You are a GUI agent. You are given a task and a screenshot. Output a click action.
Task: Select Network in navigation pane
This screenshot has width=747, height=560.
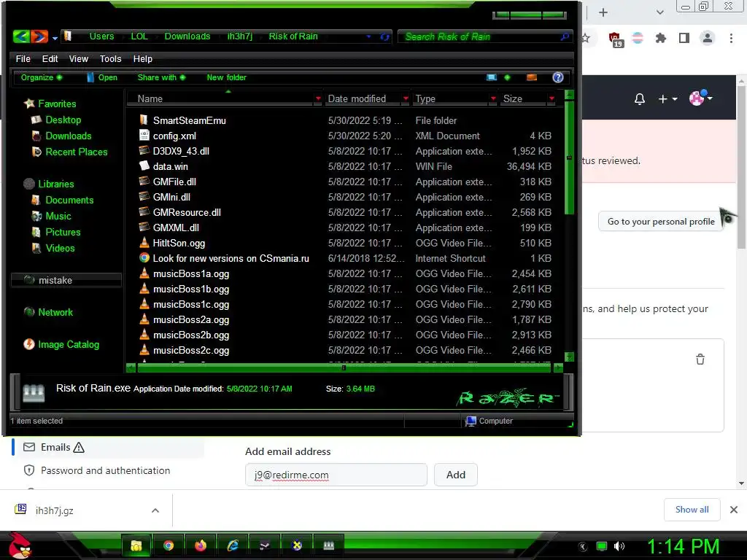pos(48,312)
